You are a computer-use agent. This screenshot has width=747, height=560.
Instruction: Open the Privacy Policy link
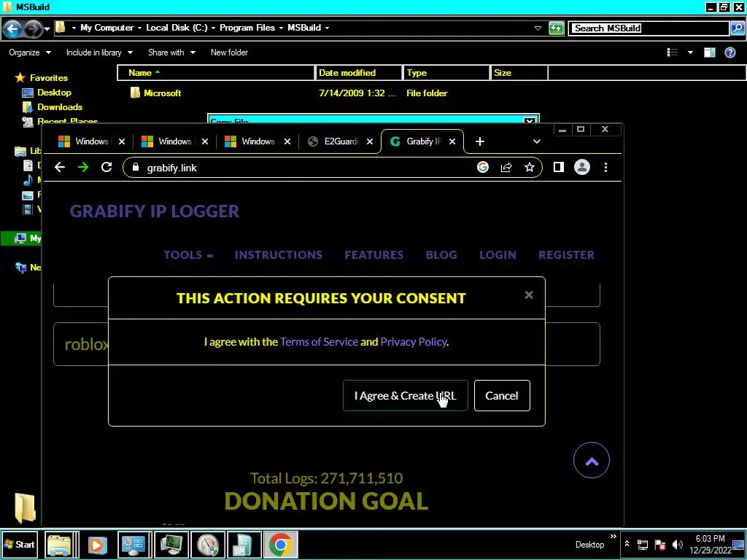(414, 342)
